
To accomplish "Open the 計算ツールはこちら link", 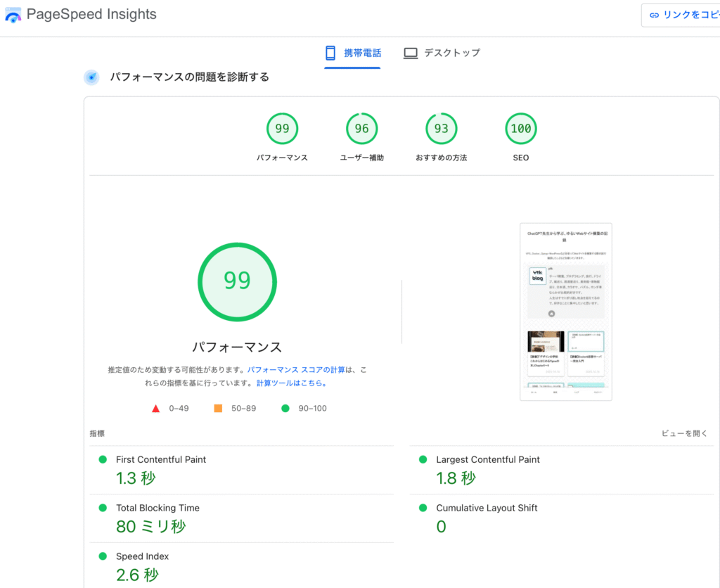I will [x=291, y=383].
